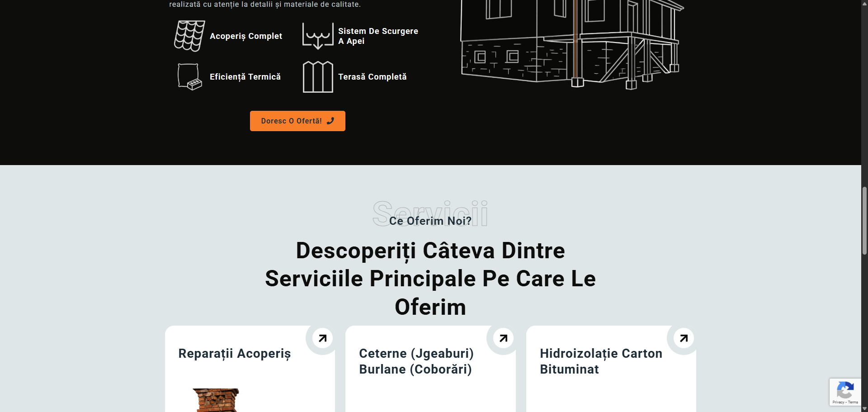
Task: Open the Hidroizolație Carton Bituminat title
Action: (x=600, y=361)
